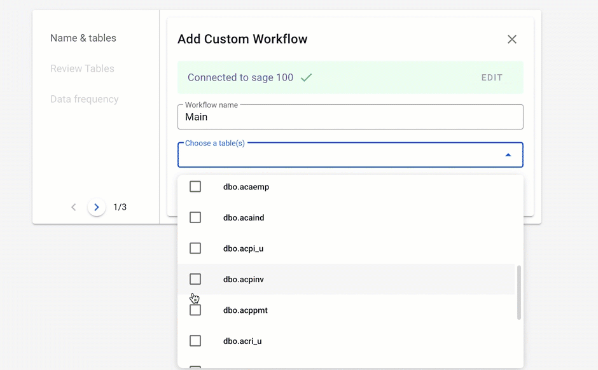The image size is (598, 370).
Task: Collapse the Choose a table(s) dropdown arrow
Action: [508, 155]
